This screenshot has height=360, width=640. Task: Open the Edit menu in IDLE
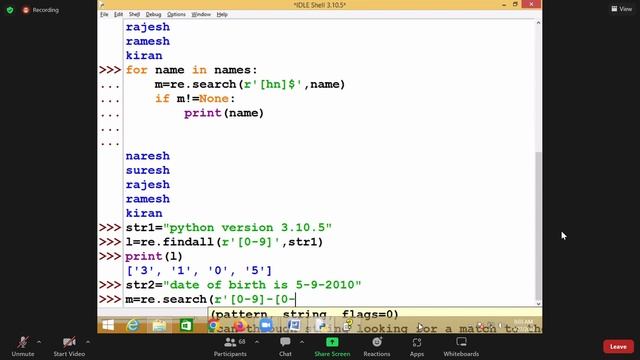click(118, 14)
